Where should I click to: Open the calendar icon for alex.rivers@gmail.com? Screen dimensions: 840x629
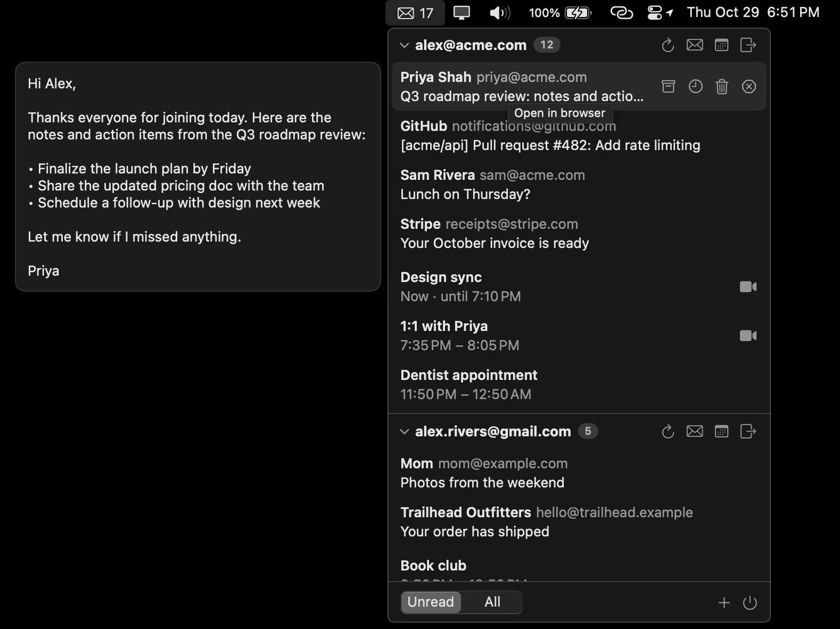click(721, 432)
